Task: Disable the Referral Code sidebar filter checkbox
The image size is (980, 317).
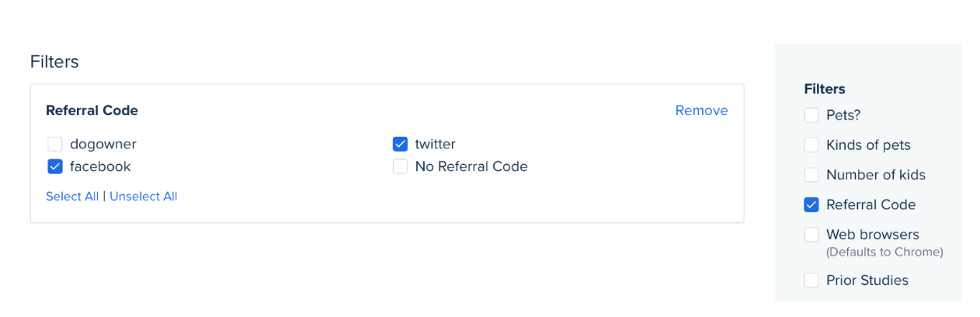Action: (811, 205)
